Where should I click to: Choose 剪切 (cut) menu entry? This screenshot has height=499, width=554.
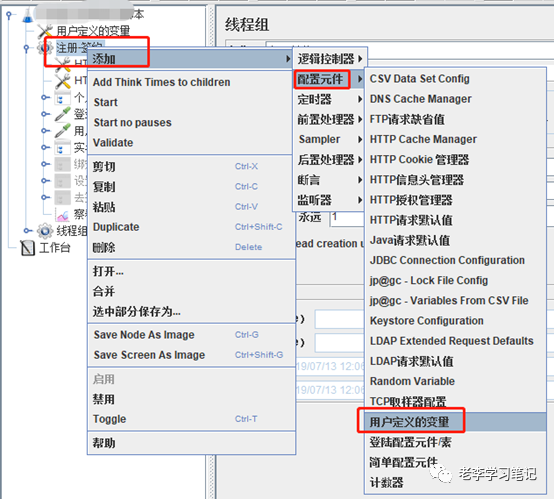[191, 166]
